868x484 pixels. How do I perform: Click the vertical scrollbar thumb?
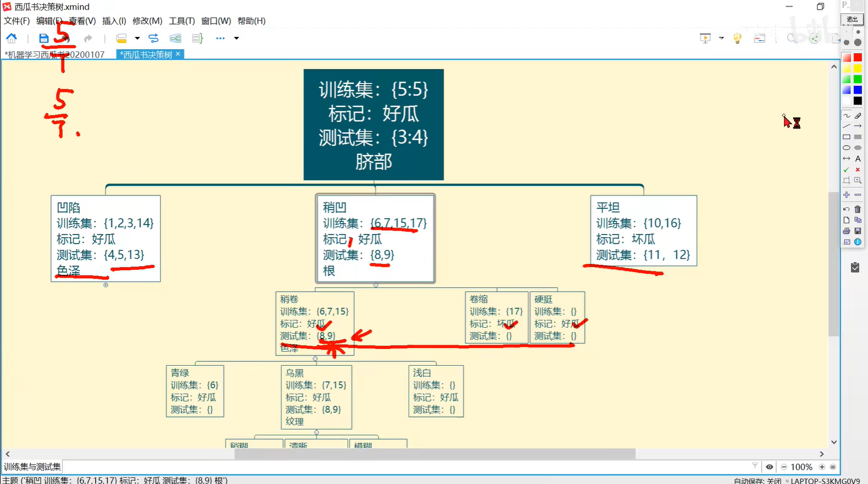click(834, 263)
